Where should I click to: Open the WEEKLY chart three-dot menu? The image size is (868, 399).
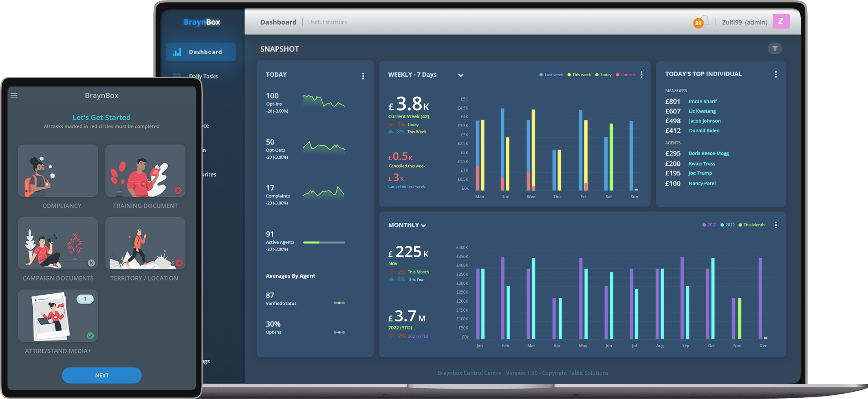(641, 74)
